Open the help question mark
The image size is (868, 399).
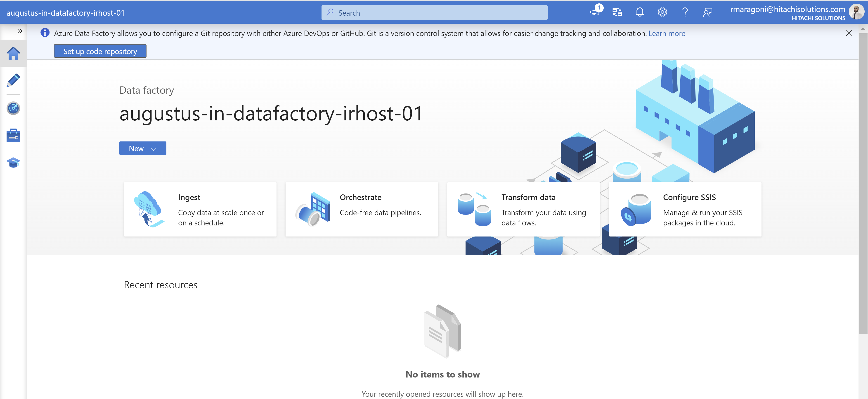coord(685,12)
